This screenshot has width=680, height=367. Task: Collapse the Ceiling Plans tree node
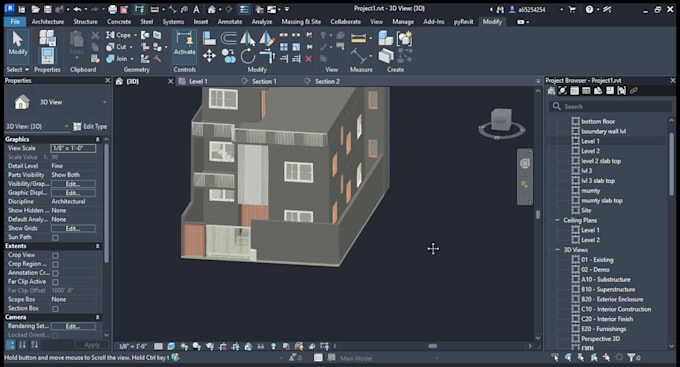(557, 220)
